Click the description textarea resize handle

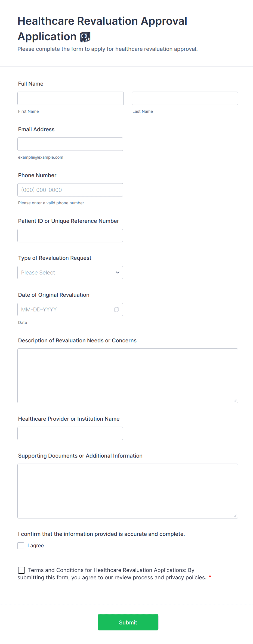[x=235, y=400]
